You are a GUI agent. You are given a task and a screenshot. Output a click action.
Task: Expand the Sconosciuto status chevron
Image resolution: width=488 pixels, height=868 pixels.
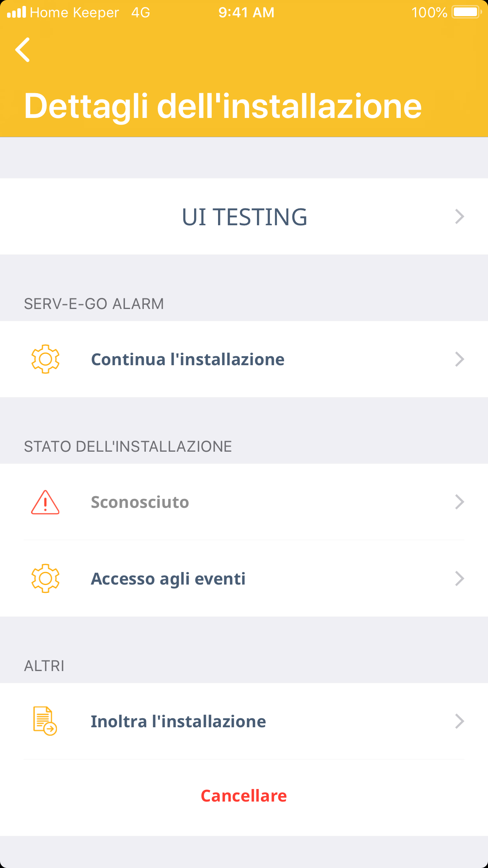coord(459,502)
